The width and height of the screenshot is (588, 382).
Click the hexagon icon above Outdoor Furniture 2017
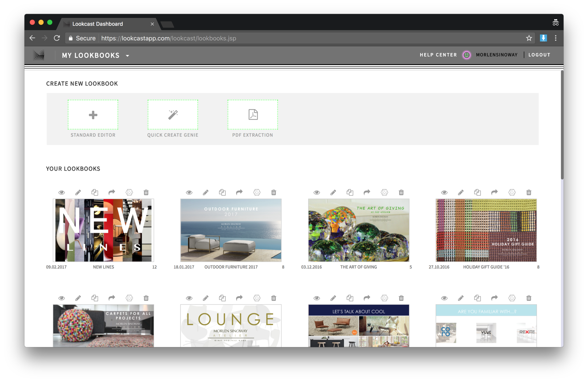257,192
